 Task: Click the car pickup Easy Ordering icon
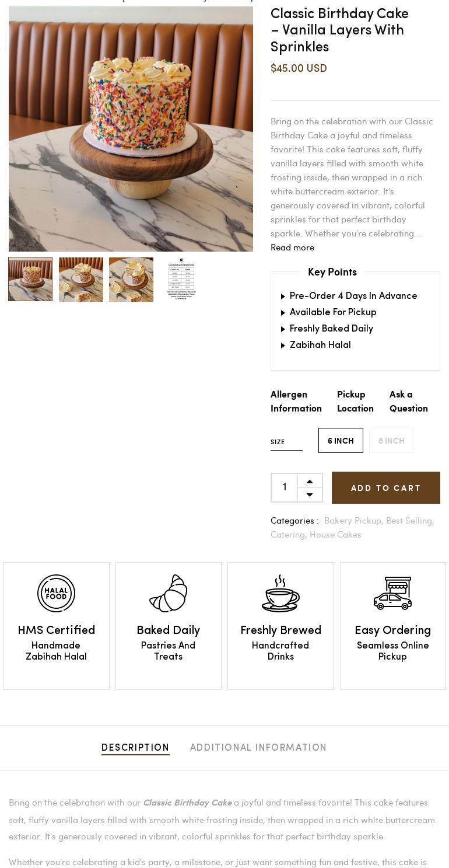(x=392, y=593)
